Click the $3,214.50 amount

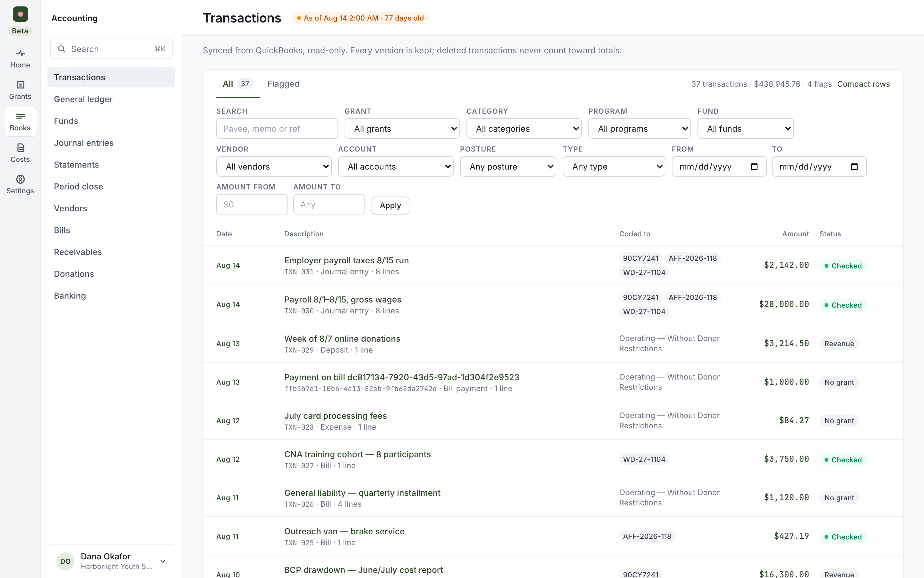tap(786, 343)
